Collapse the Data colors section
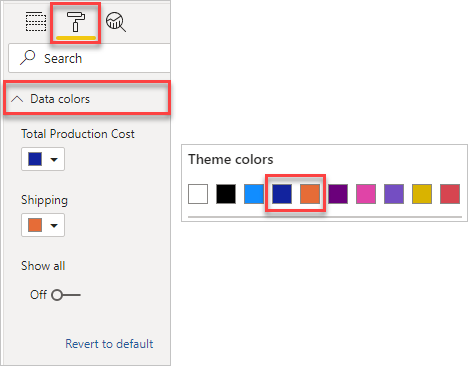Viewport: 468px width, 366px height. [x=87, y=98]
